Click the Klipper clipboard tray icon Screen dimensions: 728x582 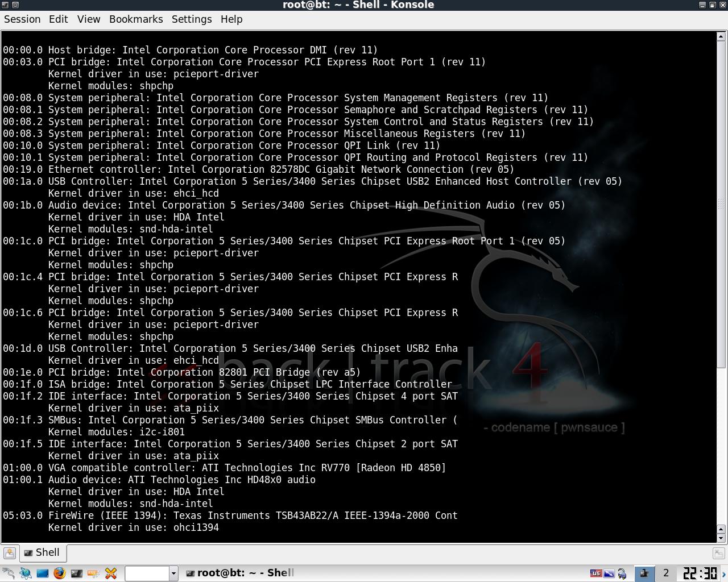tap(622, 573)
